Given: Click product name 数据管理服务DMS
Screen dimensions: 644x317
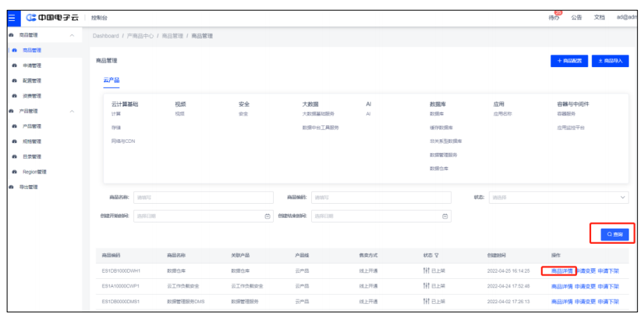Looking at the screenshot, I should coord(185,302).
